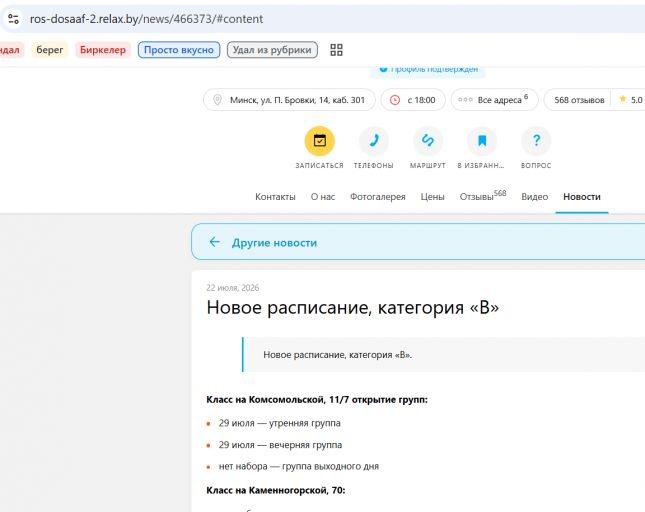Expand Все адреса list
The height and width of the screenshot is (512, 645).
click(494, 100)
